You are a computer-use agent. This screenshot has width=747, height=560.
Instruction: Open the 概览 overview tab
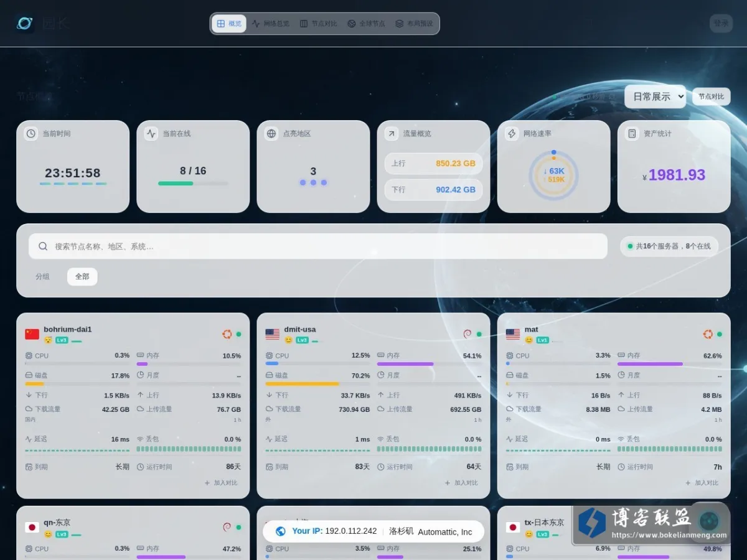coord(229,24)
